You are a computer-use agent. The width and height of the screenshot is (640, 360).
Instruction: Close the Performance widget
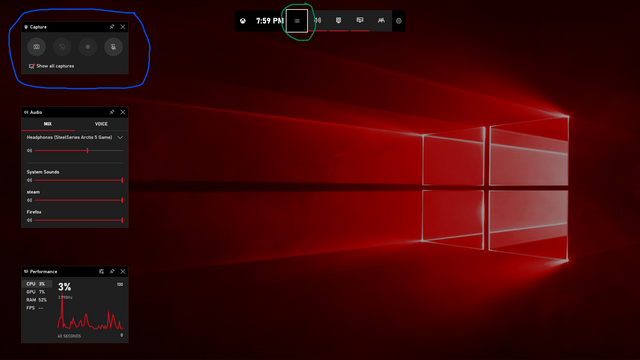[123, 271]
